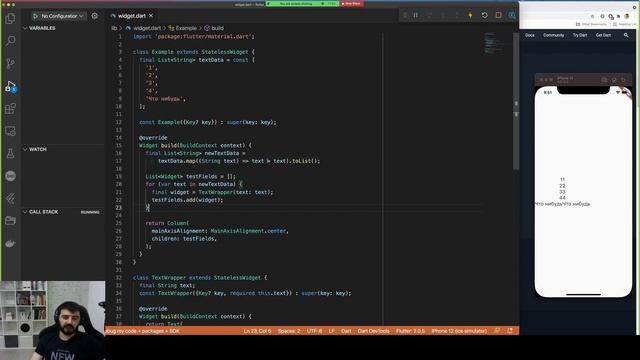Open the Flutter sidebar view

11,198
